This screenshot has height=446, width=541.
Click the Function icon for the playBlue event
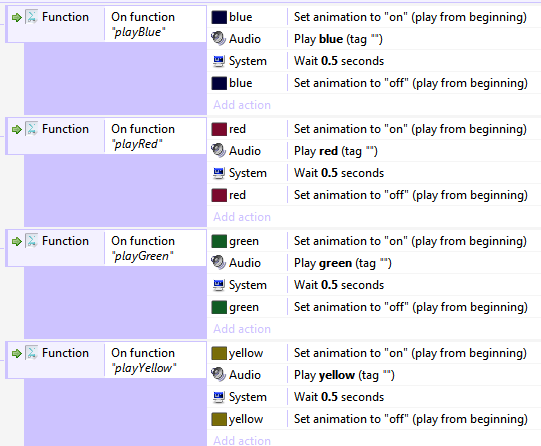(x=32, y=17)
